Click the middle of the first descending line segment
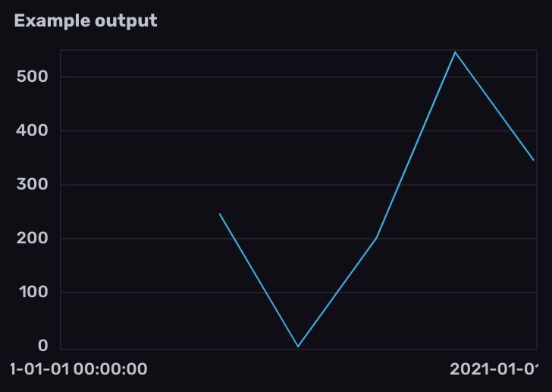552x392 pixels. point(259,281)
